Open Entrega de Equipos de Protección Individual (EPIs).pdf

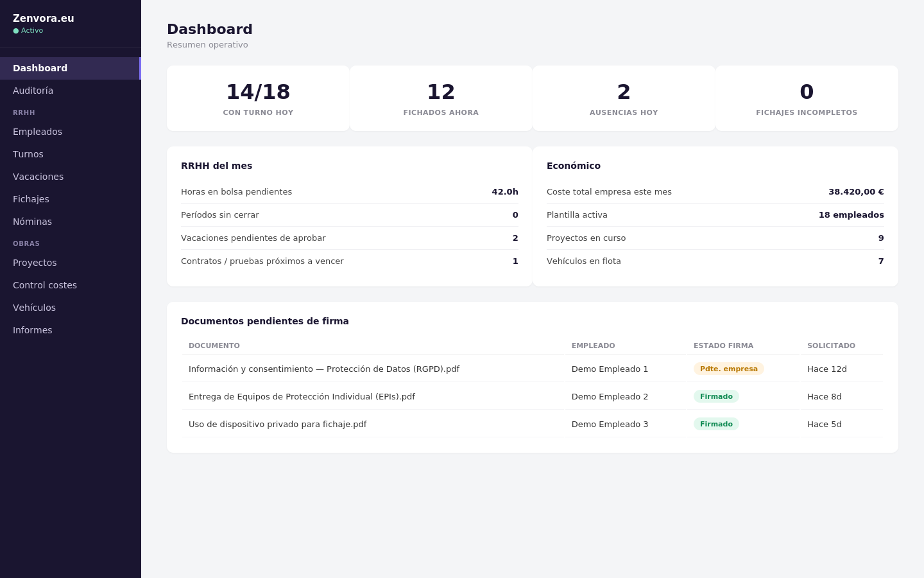click(x=302, y=397)
